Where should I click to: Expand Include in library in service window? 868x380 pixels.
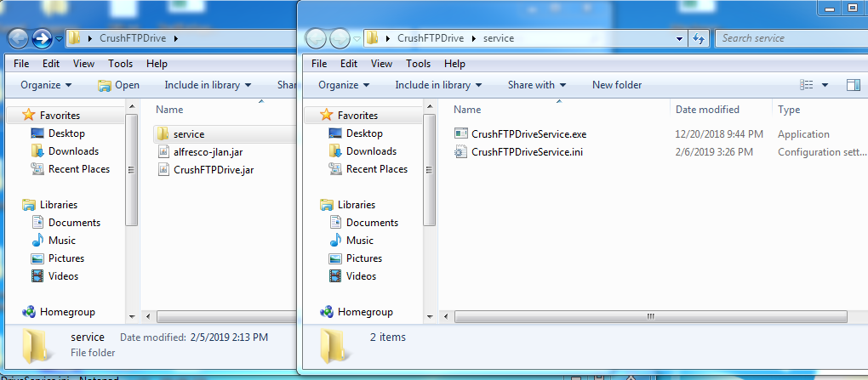(438, 85)
